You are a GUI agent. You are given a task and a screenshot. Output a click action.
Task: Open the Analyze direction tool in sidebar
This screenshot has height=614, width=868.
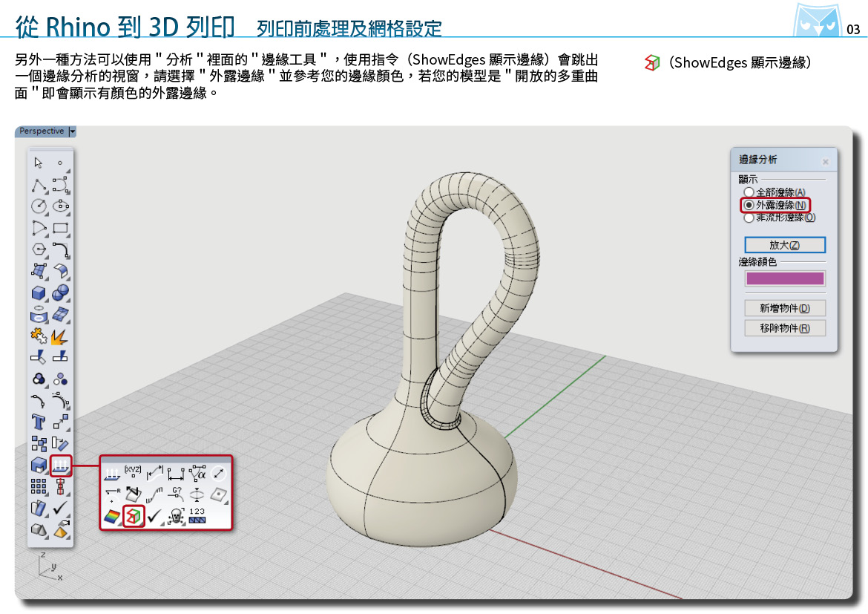point(60,466)
